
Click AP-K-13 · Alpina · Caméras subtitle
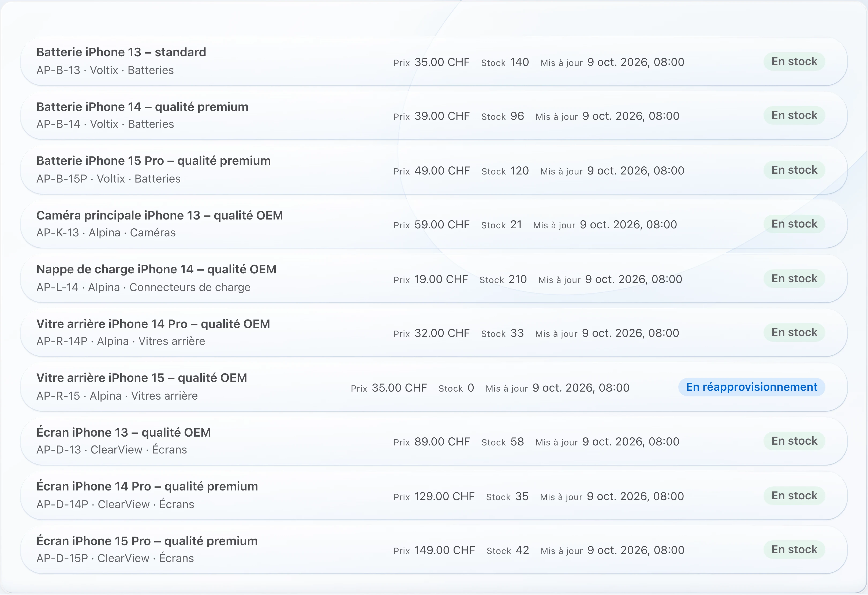(106, 232)
